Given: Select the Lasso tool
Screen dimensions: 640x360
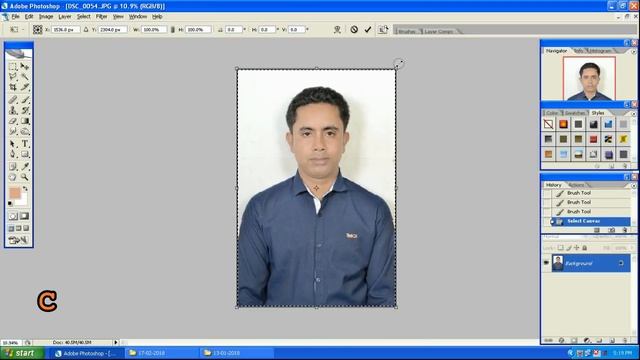Looking at the screenshot, I should (x=13, y=77).
